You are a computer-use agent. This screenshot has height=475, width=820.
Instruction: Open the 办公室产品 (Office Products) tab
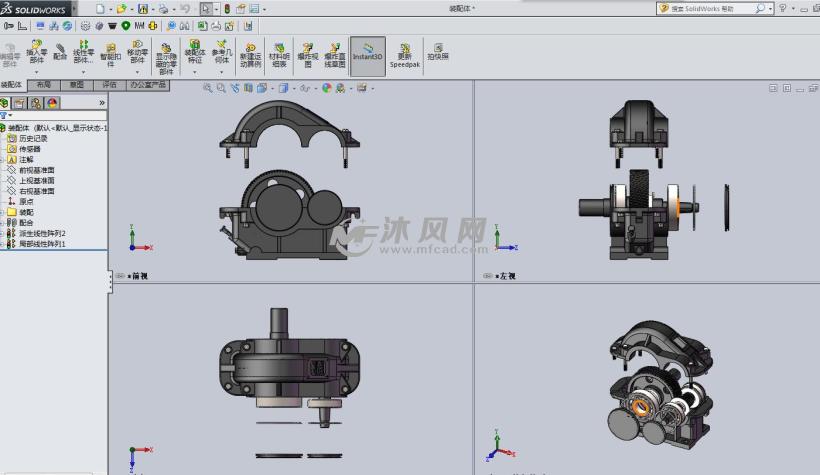coord(148,86)
